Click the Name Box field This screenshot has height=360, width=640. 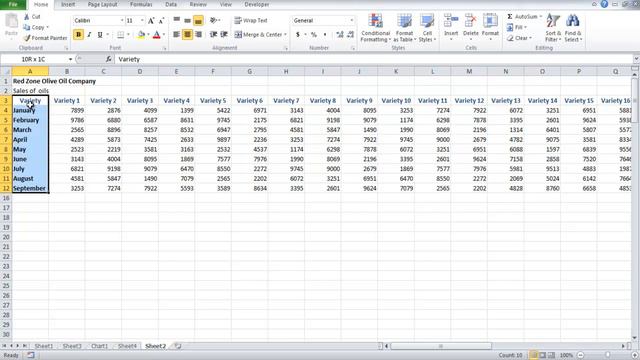pos(34,59)
